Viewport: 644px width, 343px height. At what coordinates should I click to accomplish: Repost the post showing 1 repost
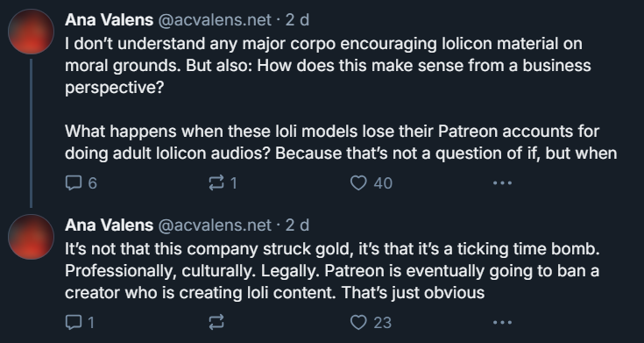click(223, 183)
